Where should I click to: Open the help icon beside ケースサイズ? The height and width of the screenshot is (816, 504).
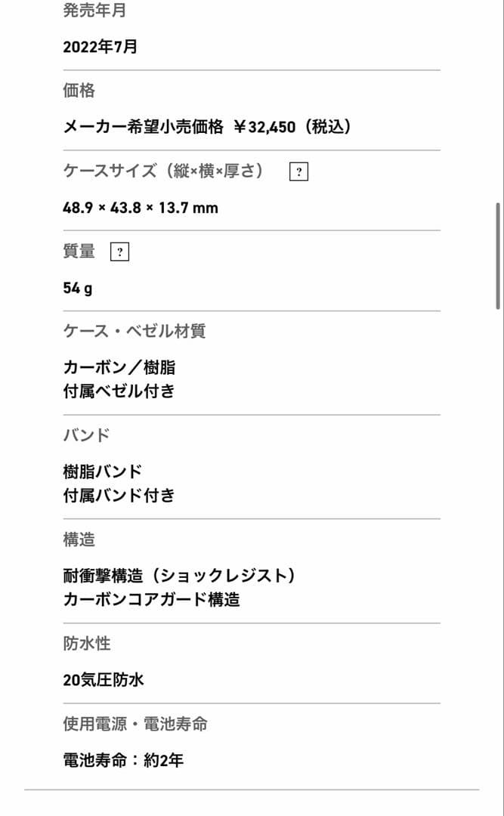pos(298,172)
